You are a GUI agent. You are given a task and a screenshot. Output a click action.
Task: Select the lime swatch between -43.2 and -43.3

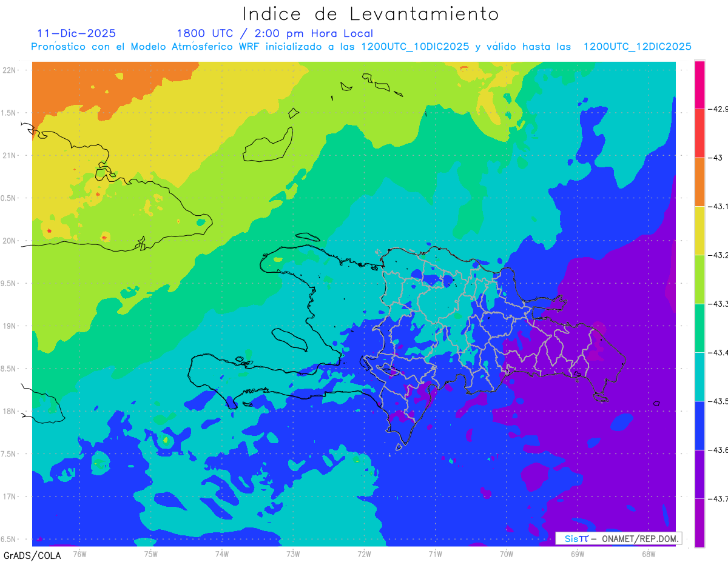[699, 279]
